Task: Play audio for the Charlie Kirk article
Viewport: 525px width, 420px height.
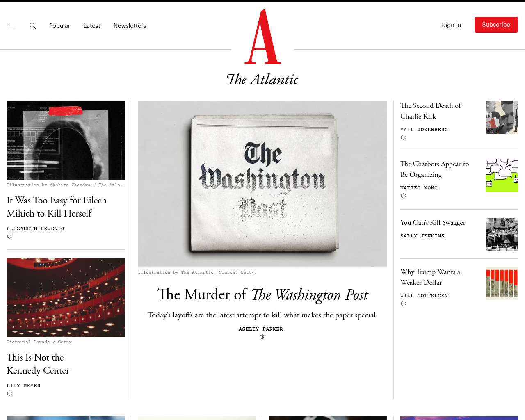Action: [404, 137]
